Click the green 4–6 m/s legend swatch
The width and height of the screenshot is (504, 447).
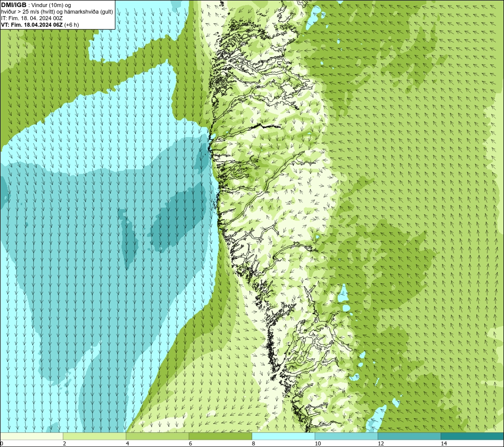point(157,436)
